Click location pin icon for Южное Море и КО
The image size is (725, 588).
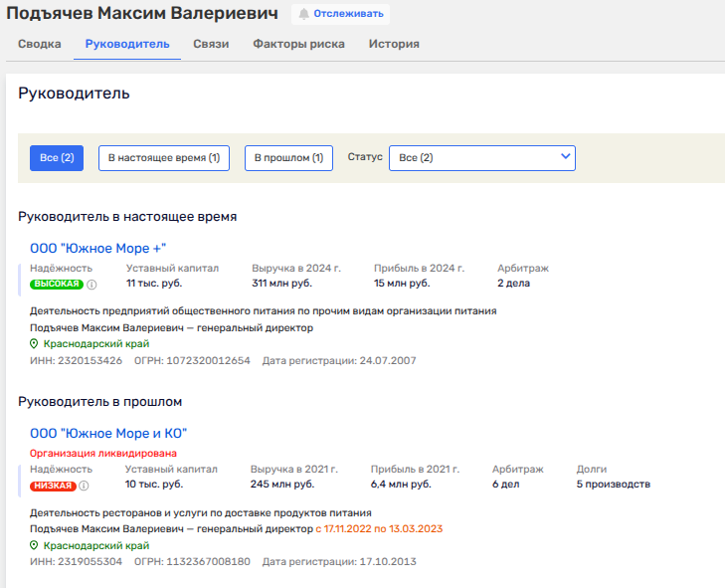tap(35, 546)
